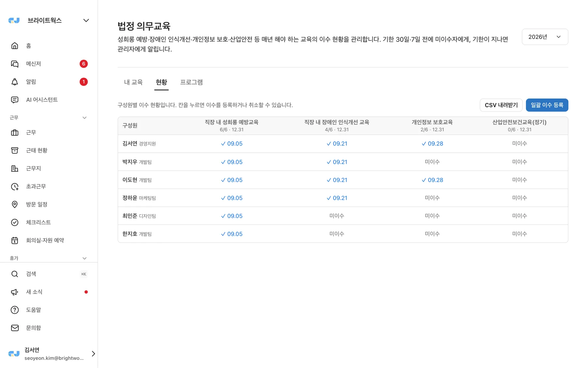Toggle 박지우's 개인정보 보호교육 미이수 cell
Image resolution: width=588 pixels, height=368 pixels.
pyautogui.click(x=432, y=162)
